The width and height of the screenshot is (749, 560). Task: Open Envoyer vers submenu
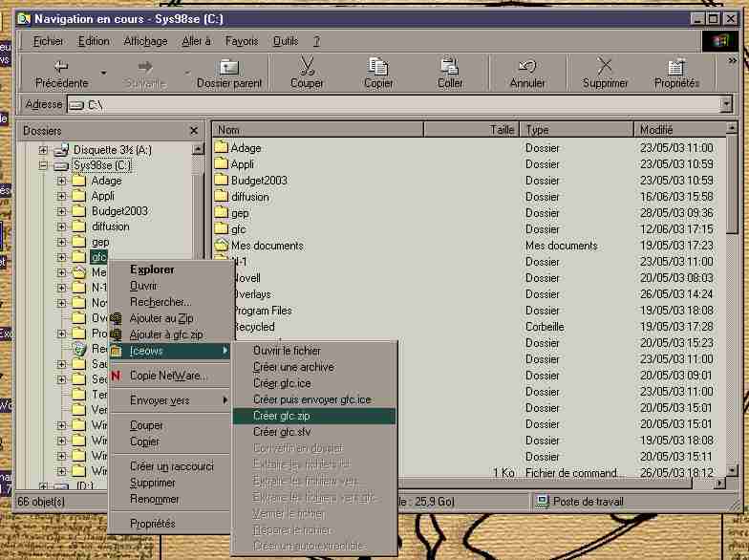click(x=169, y=400)
